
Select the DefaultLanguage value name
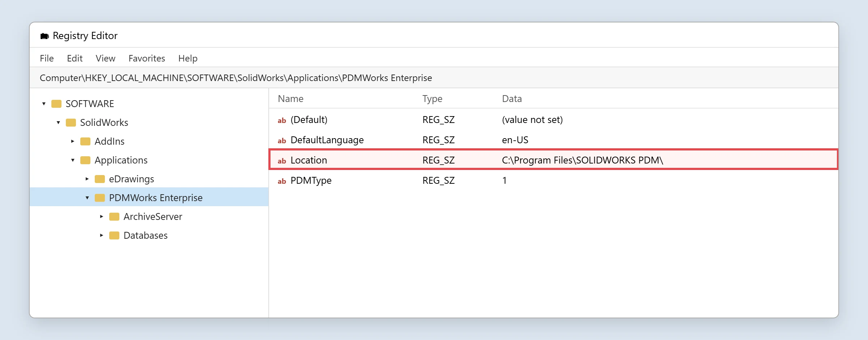327,140
